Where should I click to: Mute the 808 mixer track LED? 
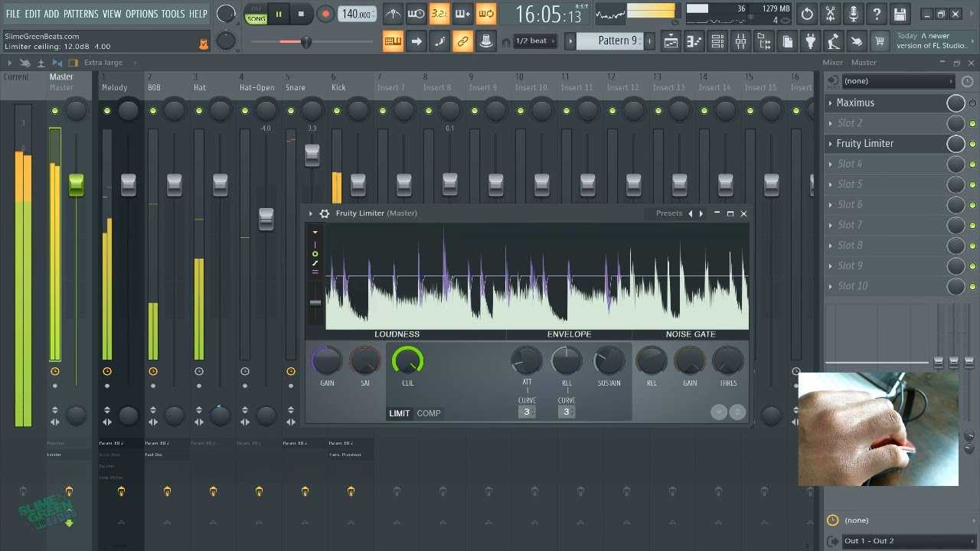(153, 112)
